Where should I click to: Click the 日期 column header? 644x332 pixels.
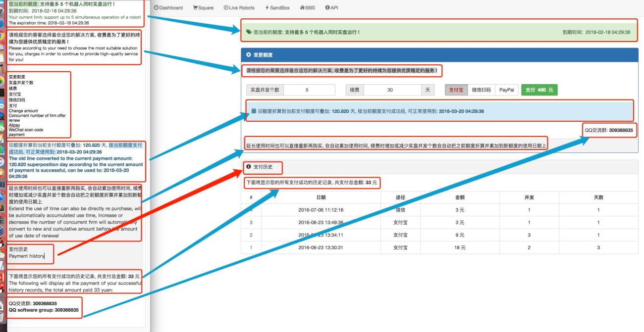click(x=321, y=197)
